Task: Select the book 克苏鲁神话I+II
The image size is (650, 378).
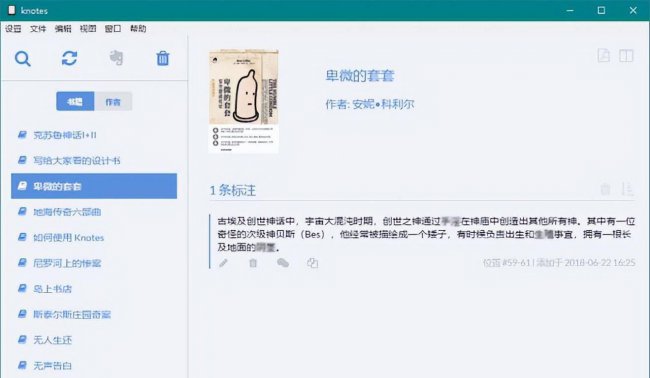Action: pos(94,135)
